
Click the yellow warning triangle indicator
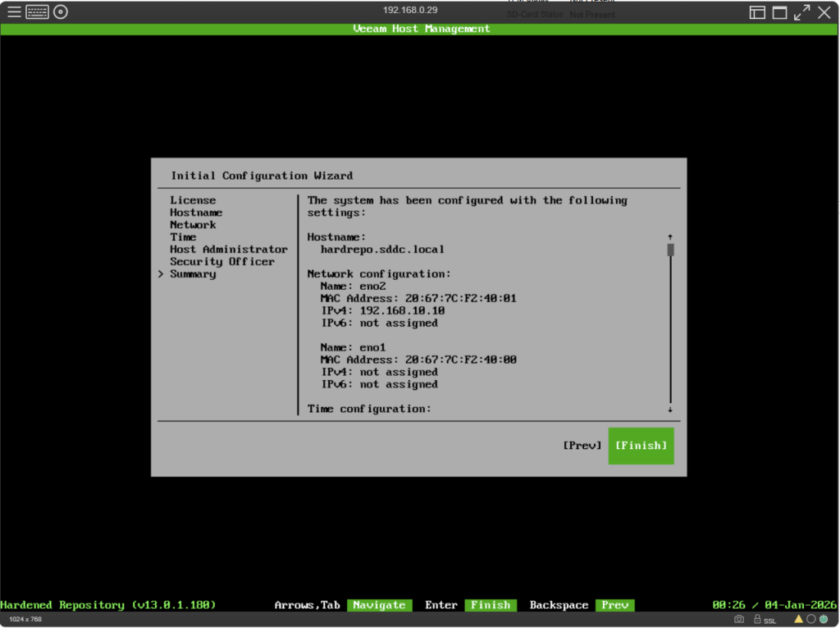point(797,619)
